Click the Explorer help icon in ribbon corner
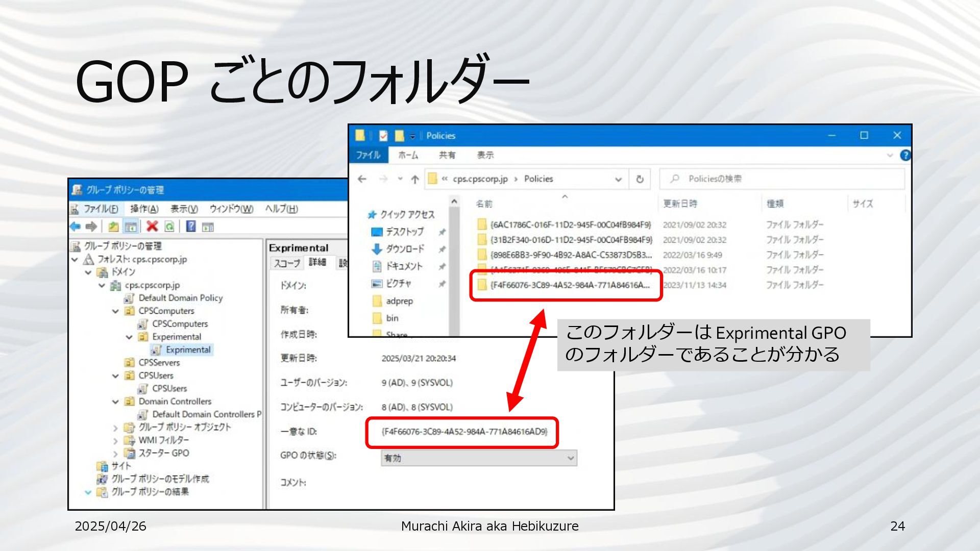Image resolution: width=980 pixels, height=551 pixels. (905, 155)
